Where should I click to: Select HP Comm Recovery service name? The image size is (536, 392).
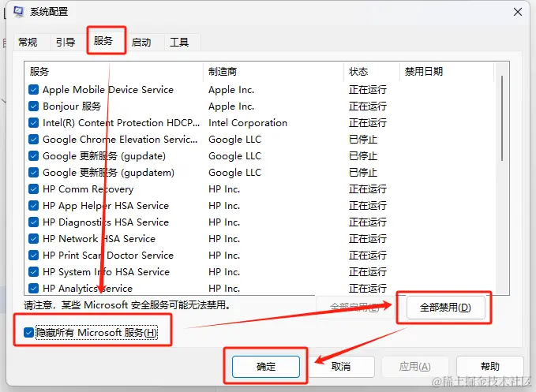(88, 189)
